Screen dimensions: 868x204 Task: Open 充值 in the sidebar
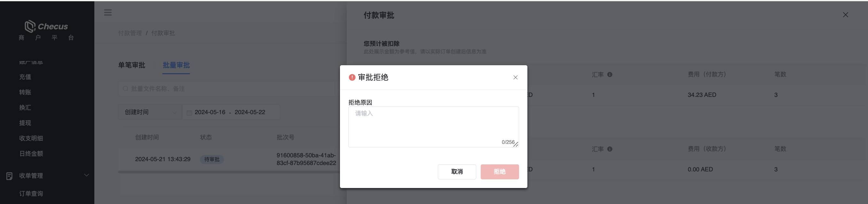(25, 77)
